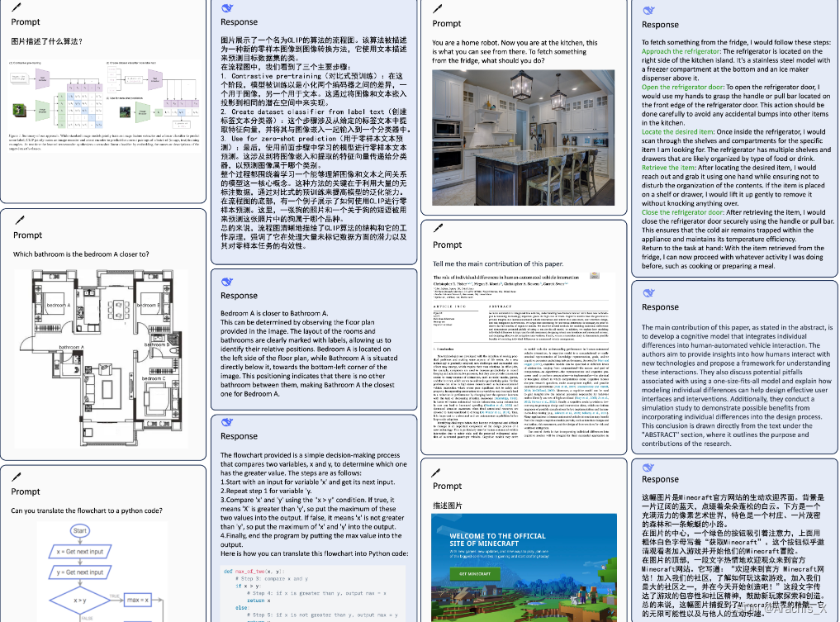Viewport: 840px width, 622px height.
Task: Click 'Bedroom A is closer to Bathroom A.' sentence
Action: pyautogui.click(x=274, y=313)
